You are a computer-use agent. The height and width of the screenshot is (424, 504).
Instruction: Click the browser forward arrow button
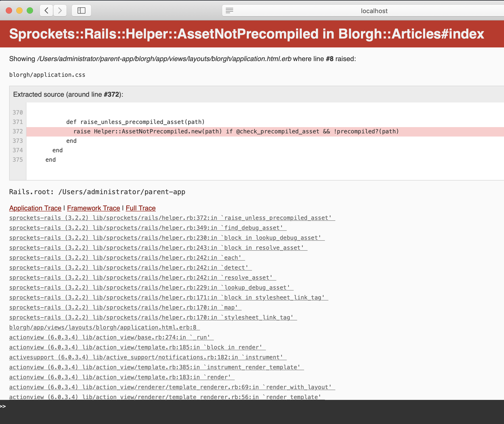click(x=60, y=10)
